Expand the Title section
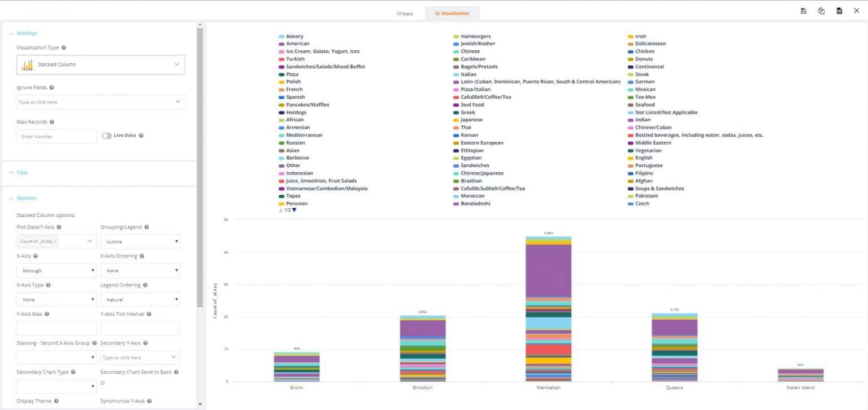The image size is (868, 410). coord(21,172)
